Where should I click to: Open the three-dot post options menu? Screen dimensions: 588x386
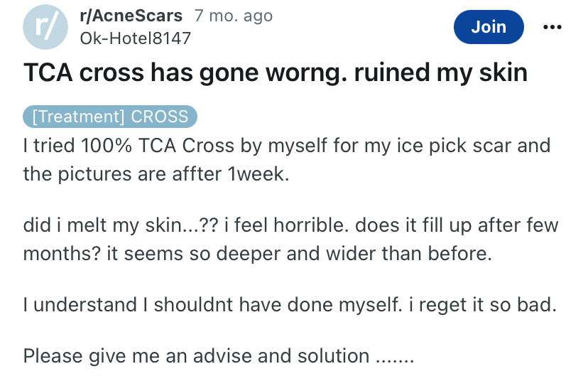coord(551,27)
